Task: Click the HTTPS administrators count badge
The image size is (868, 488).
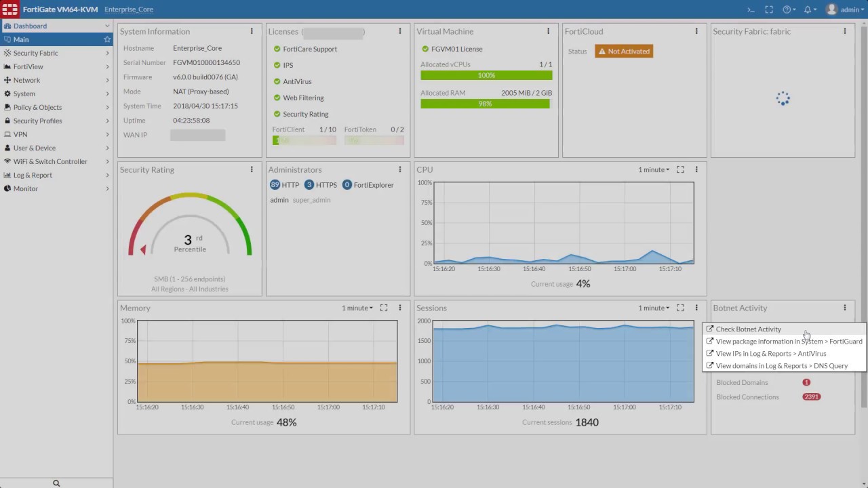Action: pos(309,184)
